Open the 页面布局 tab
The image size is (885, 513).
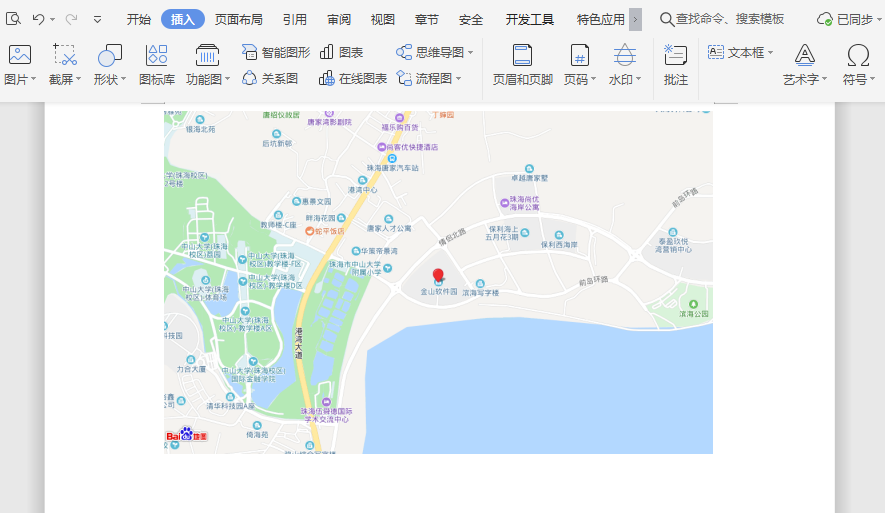[238, 20]
